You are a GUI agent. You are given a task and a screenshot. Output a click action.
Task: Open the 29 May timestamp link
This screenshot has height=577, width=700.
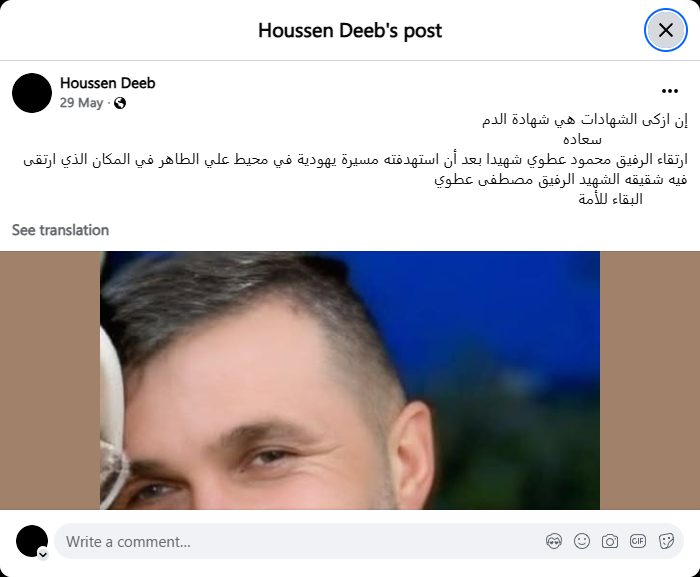(x=81, y=103)
